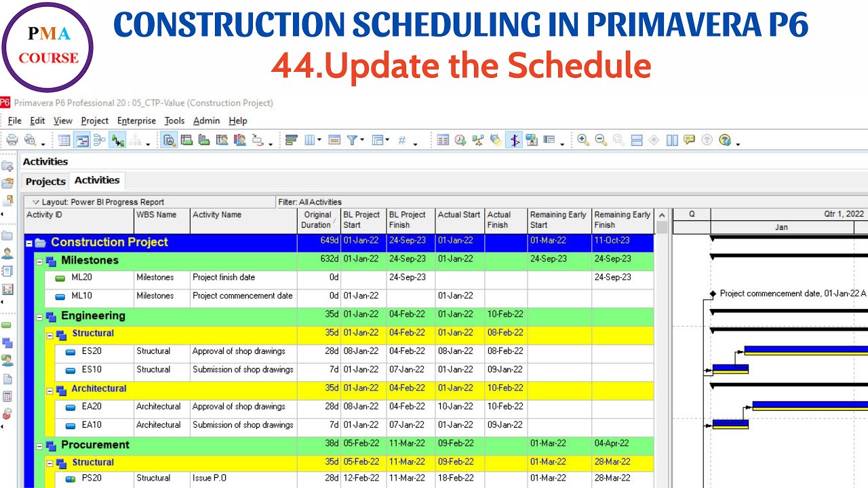
Task: Open the Bars settings icon
Action: coord(292,140)
